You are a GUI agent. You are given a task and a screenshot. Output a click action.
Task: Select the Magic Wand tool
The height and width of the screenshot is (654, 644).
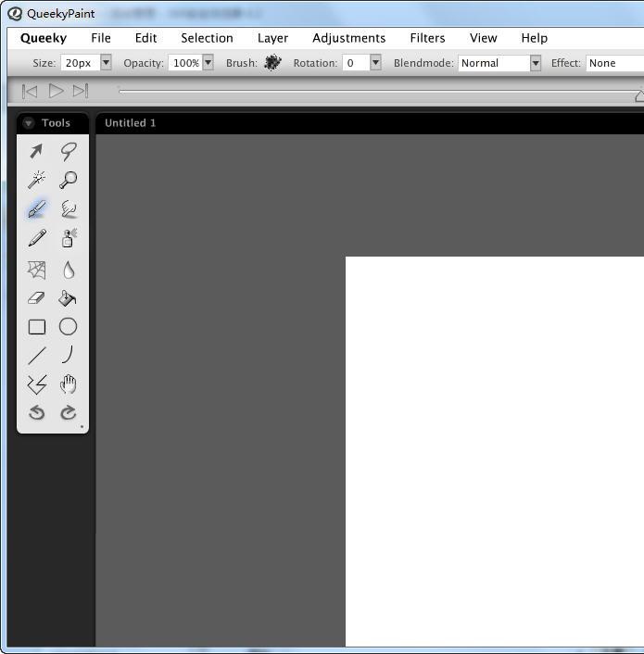37,180
